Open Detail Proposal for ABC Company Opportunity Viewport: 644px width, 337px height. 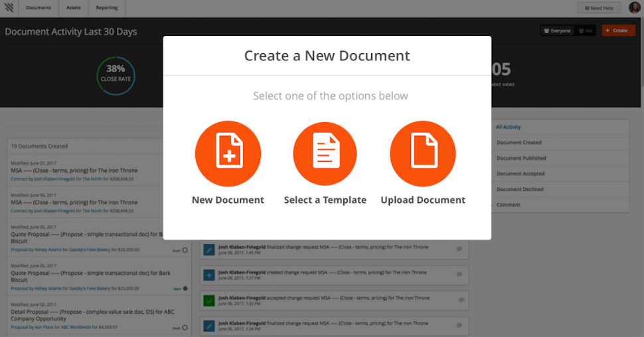[92, 315]
